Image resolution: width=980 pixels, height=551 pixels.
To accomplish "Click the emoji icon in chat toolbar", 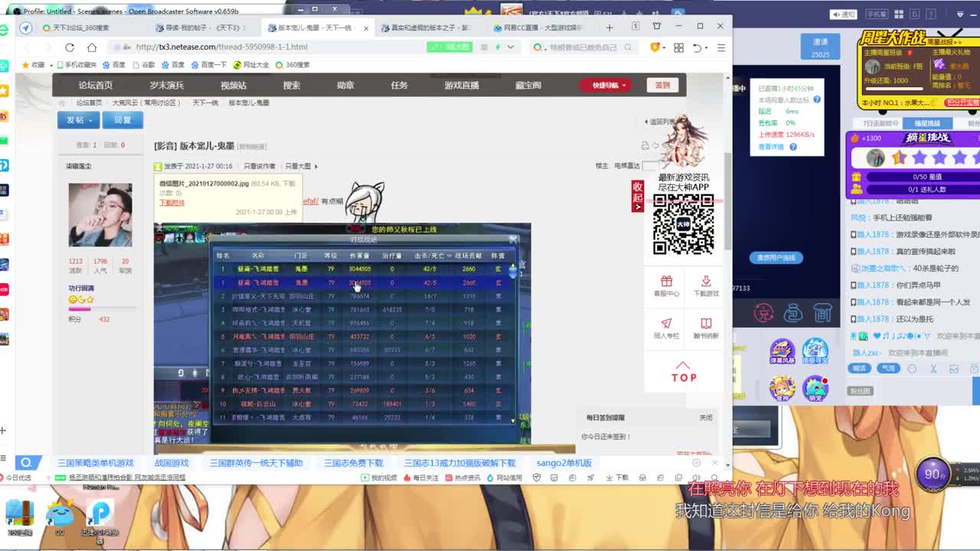I will (x=912, y=368).
